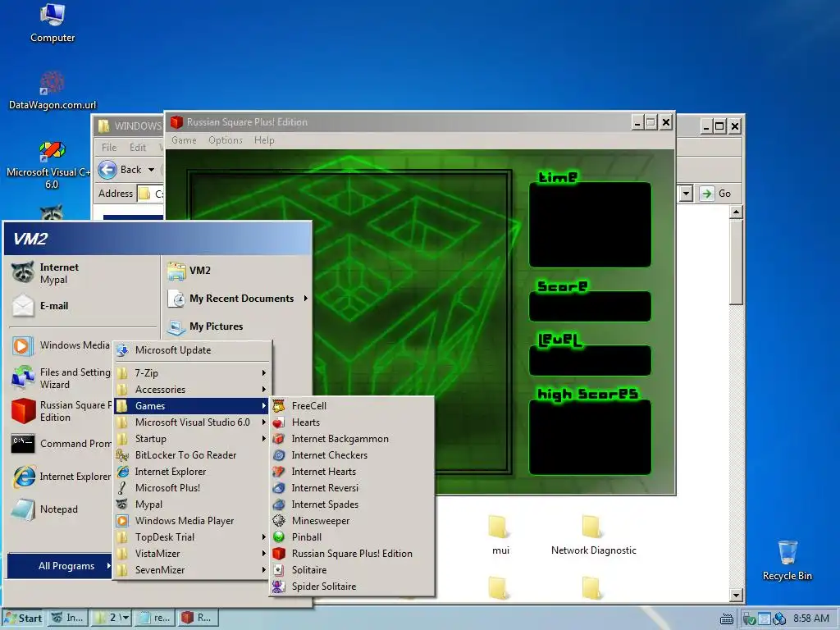840x630 pixels.
Task: Expand the VistaMizer submenu
Action: pyautogui.click(x=192, y=554)
